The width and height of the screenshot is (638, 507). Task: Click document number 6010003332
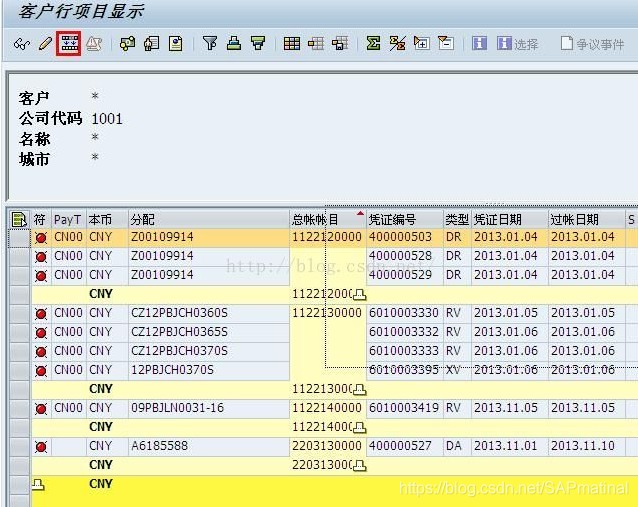(x=404, y=332)
